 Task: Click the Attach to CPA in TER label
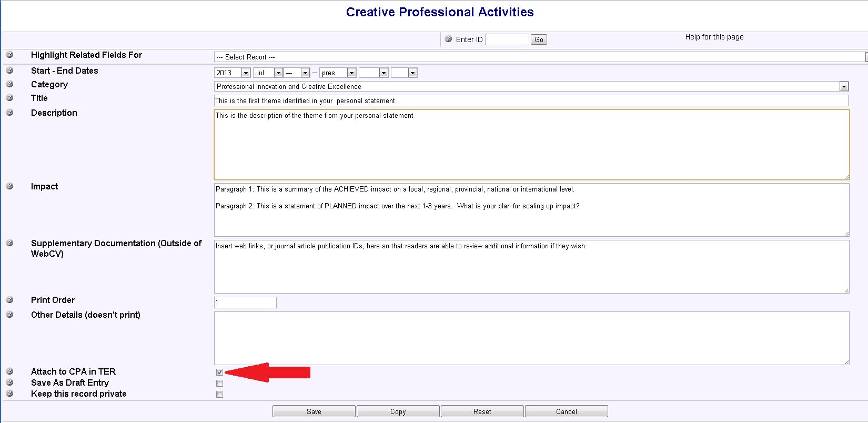(x=73, y=371)
